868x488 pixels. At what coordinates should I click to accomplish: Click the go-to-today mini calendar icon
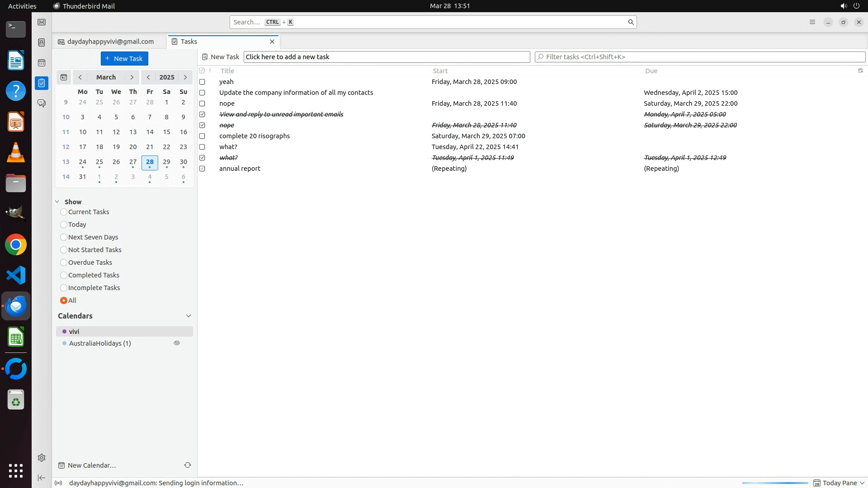[64, 77]
